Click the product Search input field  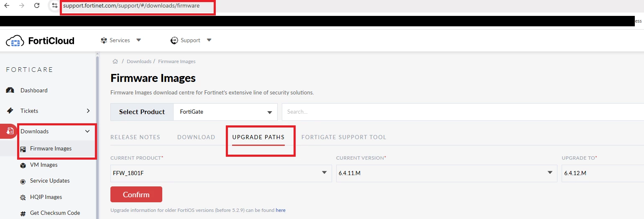(463, 112)
